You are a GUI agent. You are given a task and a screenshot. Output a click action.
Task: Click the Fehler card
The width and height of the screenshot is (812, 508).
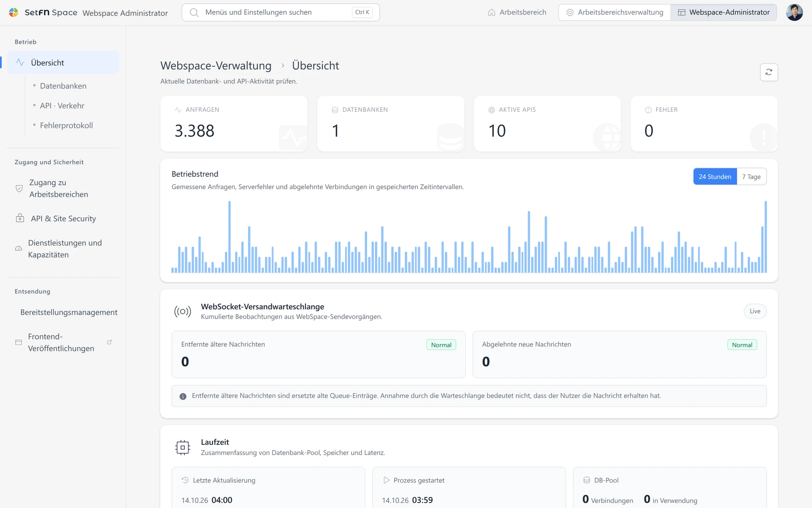704,124
